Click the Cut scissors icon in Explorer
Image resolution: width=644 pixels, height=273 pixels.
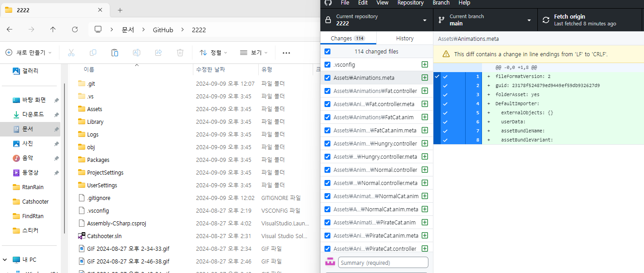(x=71, y=53)
